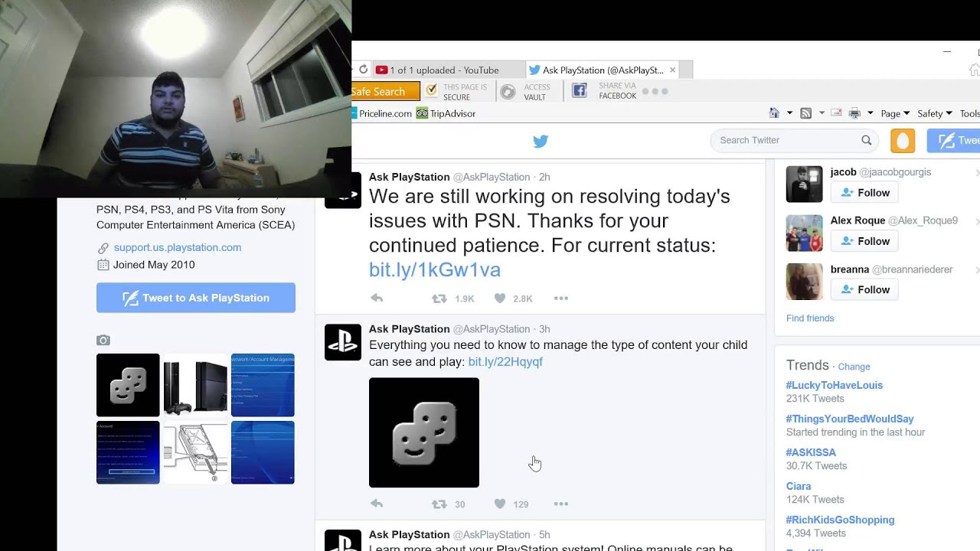Open the bit.ly/22Hqyqf link
980x551 pixels.
(x=505, y=362)
